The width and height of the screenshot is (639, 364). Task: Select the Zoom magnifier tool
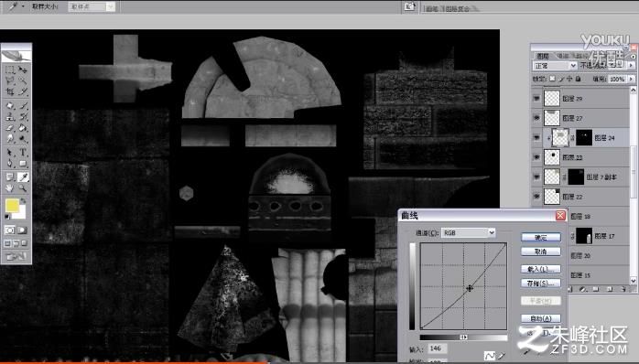click(22, 188)
